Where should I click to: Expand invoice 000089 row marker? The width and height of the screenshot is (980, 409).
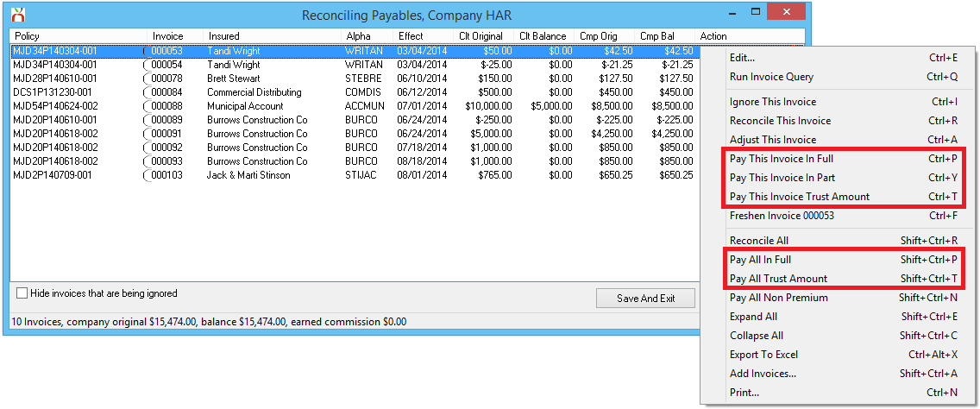point(147,120)
